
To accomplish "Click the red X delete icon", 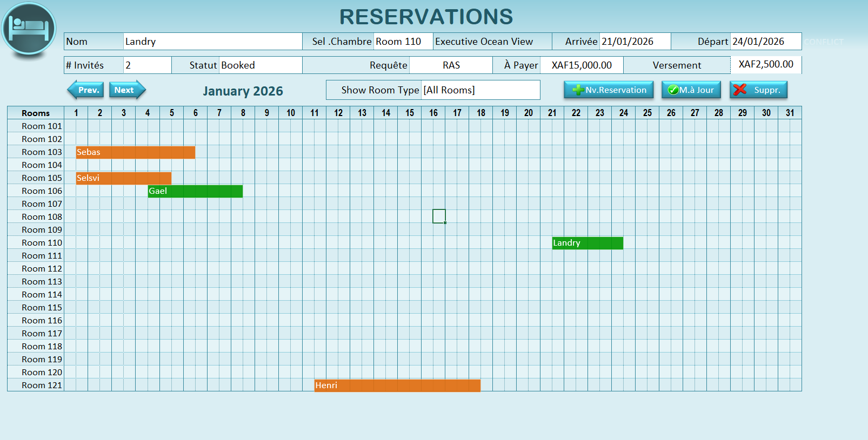I will (740, 90).
